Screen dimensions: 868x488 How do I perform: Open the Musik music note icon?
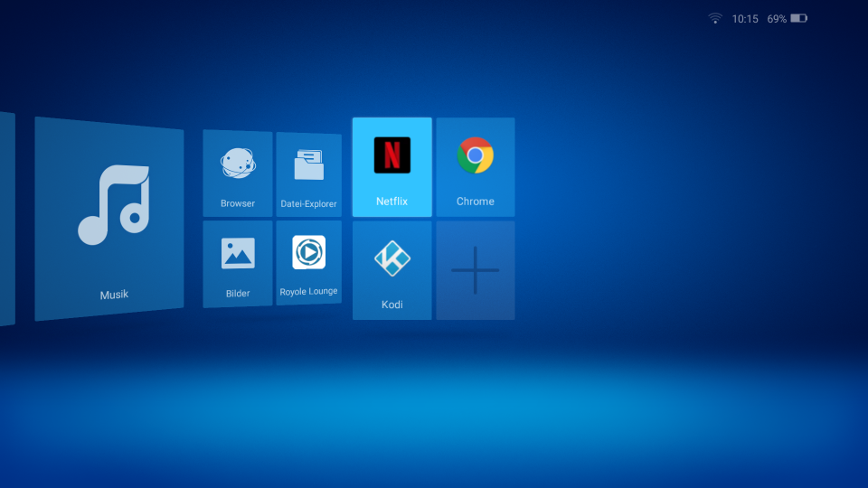coord(114,205)
